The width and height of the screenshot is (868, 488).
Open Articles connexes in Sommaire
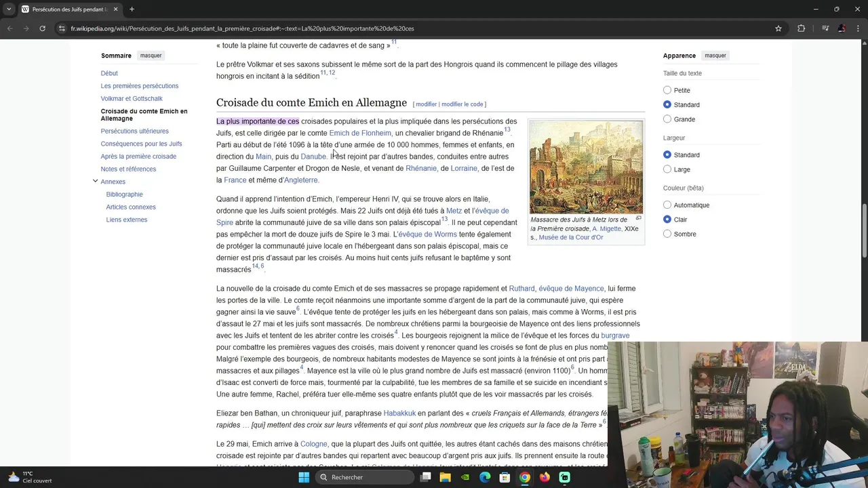[131, 207]
